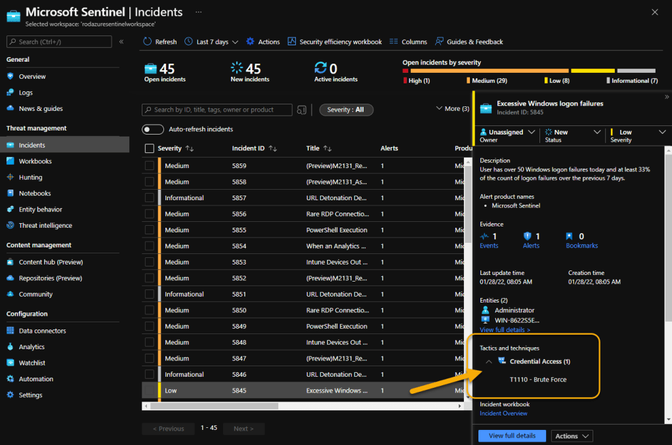Click the Alerts shield evidence icon
This screenshot has width=672, height=445.
(x=527, y=236)
